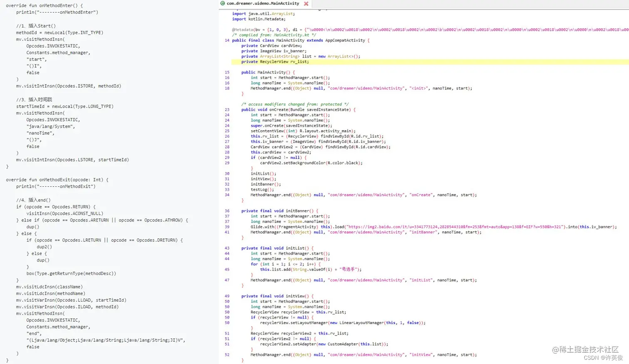Image resolution: width=629 pixels, height=364 pixels.
Task: Click 'private ArrayList<String> list' field declaration
Action: [x=301, y=57]
